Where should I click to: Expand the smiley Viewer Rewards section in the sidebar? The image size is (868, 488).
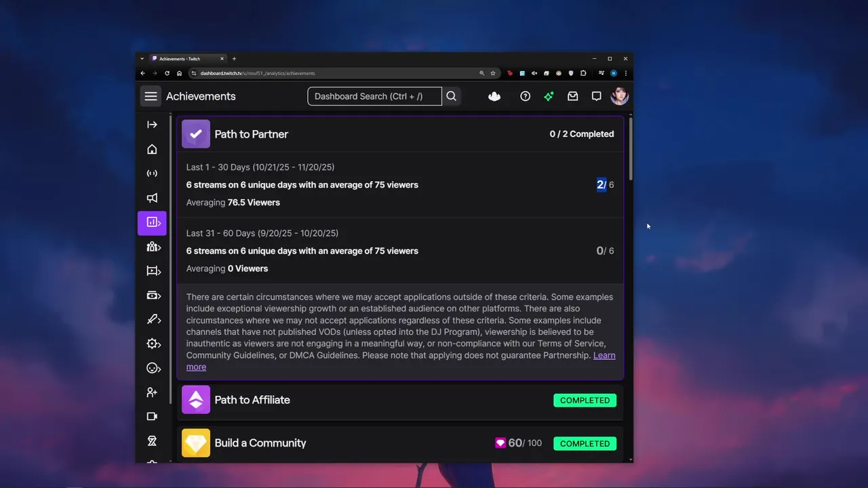point(153,368)
